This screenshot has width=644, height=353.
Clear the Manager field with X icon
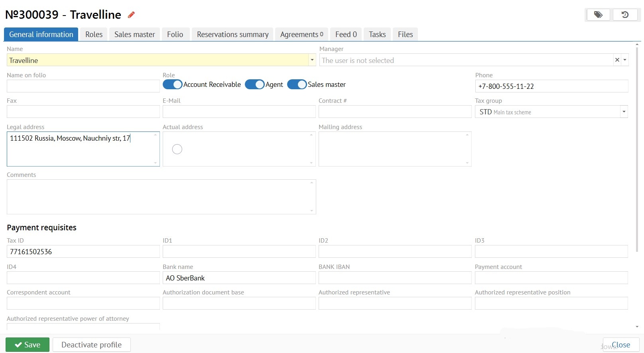click(x=617, y=60)
